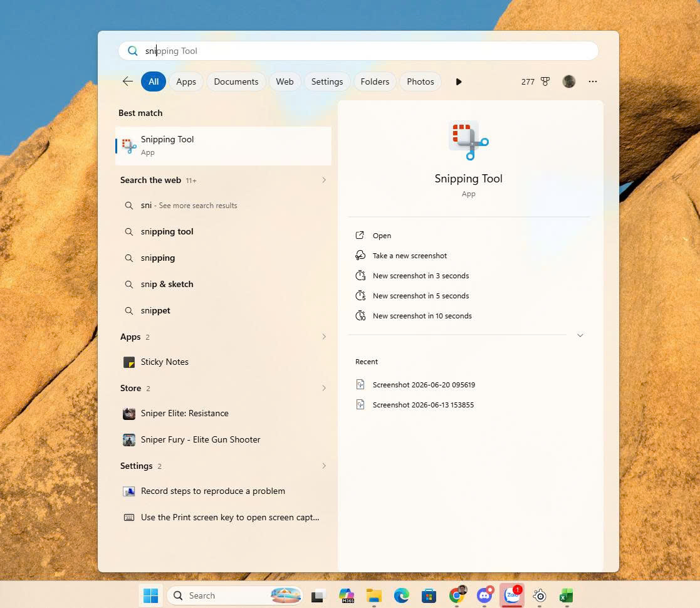Open the user profile avatar
The height and width of the screenshot is (608, 700).
(569, 81)
